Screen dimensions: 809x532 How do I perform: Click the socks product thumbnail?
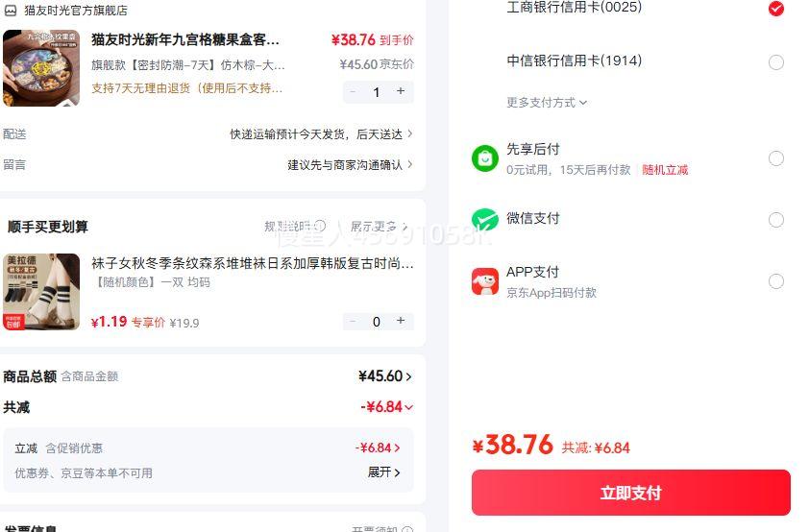41,292
